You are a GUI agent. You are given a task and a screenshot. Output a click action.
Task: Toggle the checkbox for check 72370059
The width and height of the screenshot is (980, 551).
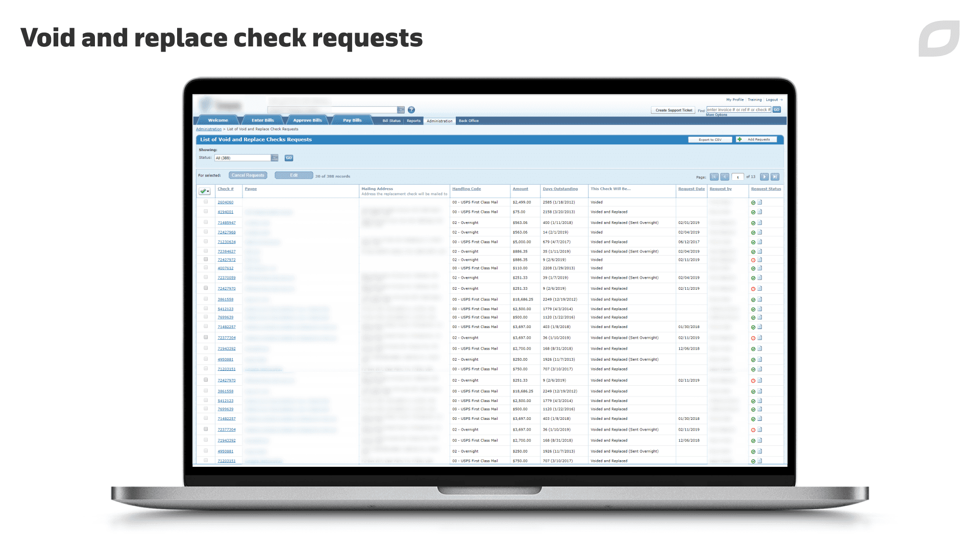(x=206, y=278)
